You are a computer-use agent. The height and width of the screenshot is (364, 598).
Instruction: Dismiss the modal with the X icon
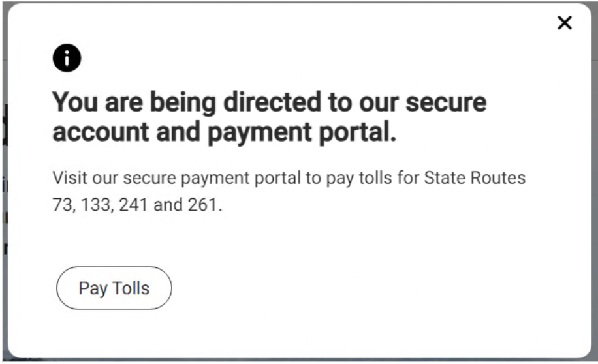click(564, 23)
